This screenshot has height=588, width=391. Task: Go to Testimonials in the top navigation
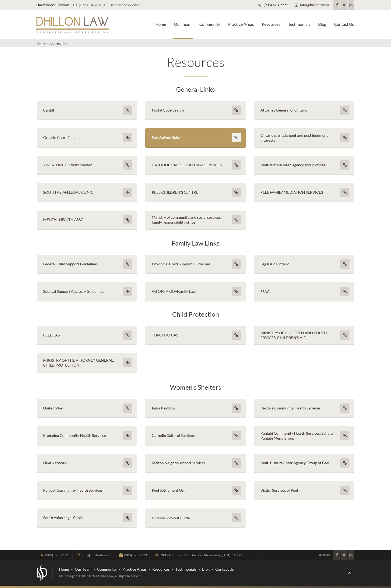pyautogui.click(x=299, y=24)
